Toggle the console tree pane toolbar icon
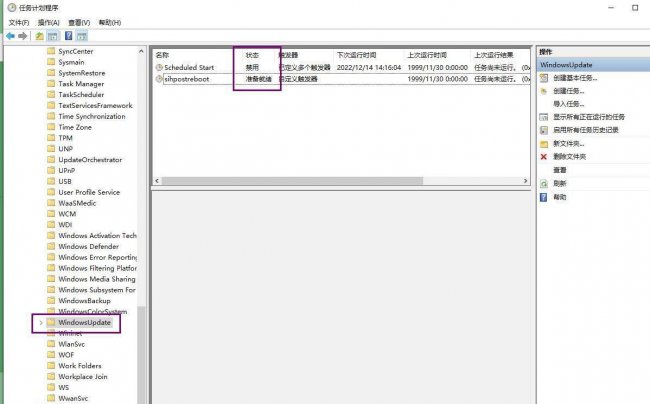This screenshot has width=650, height=404. (53, 36)
